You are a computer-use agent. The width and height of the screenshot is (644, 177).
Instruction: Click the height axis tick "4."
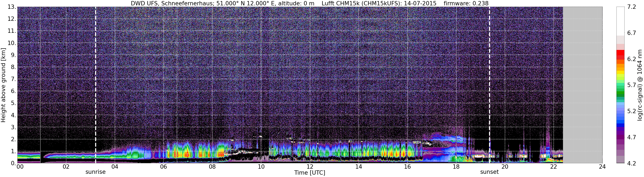pyautogui.click(x=13, y=115)
